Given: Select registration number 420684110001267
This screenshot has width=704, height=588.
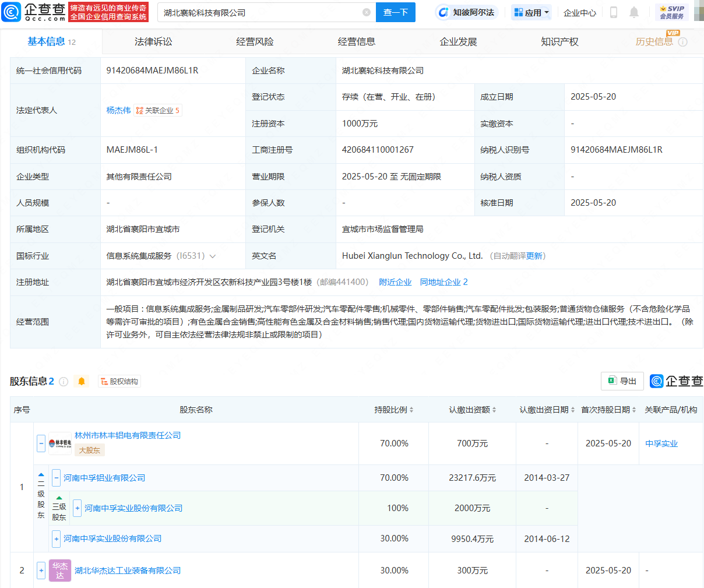Looking at the screenshot, I should click(x=378, y=150).
